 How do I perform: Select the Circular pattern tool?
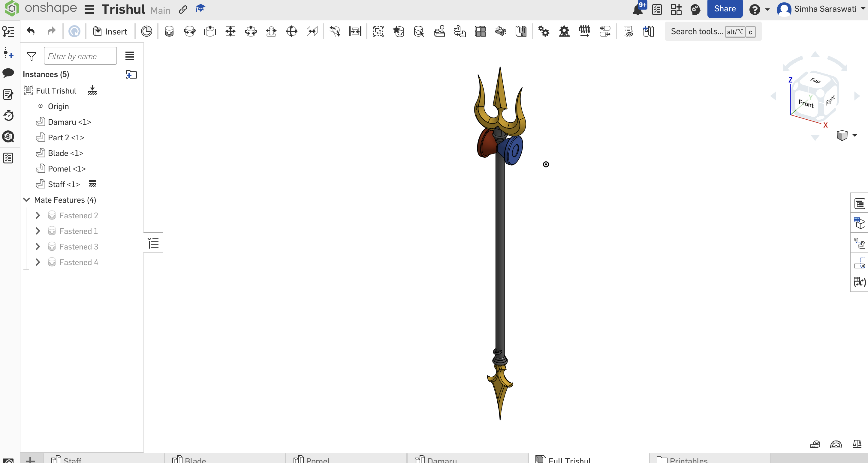pos(501,31)
